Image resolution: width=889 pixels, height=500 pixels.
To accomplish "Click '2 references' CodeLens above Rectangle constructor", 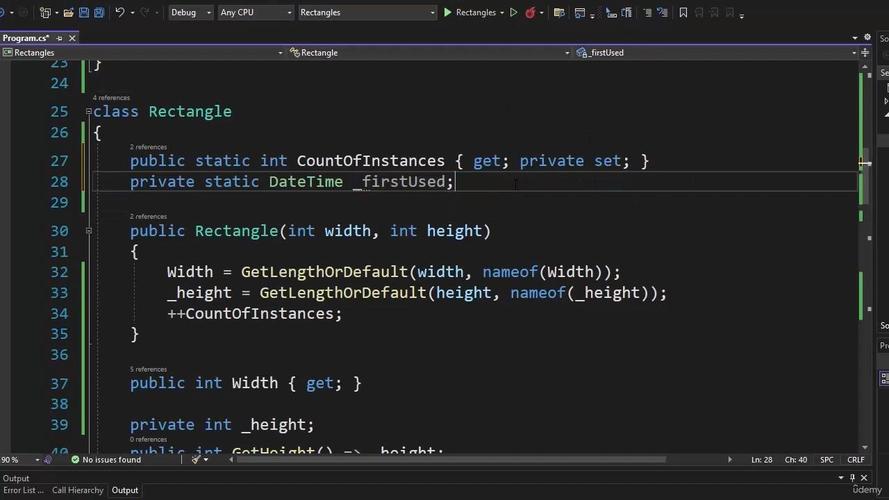I will click(148, 217).
